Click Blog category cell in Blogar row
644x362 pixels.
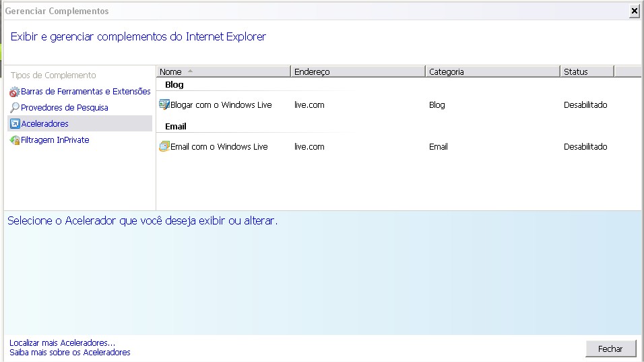point(437,104)
